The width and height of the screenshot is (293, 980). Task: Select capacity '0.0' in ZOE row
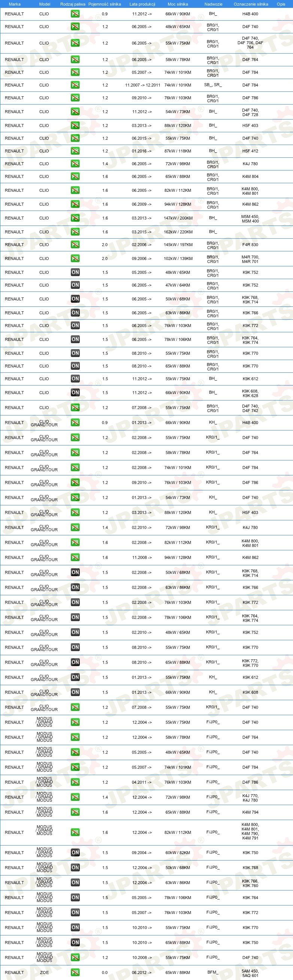point(105,973)
